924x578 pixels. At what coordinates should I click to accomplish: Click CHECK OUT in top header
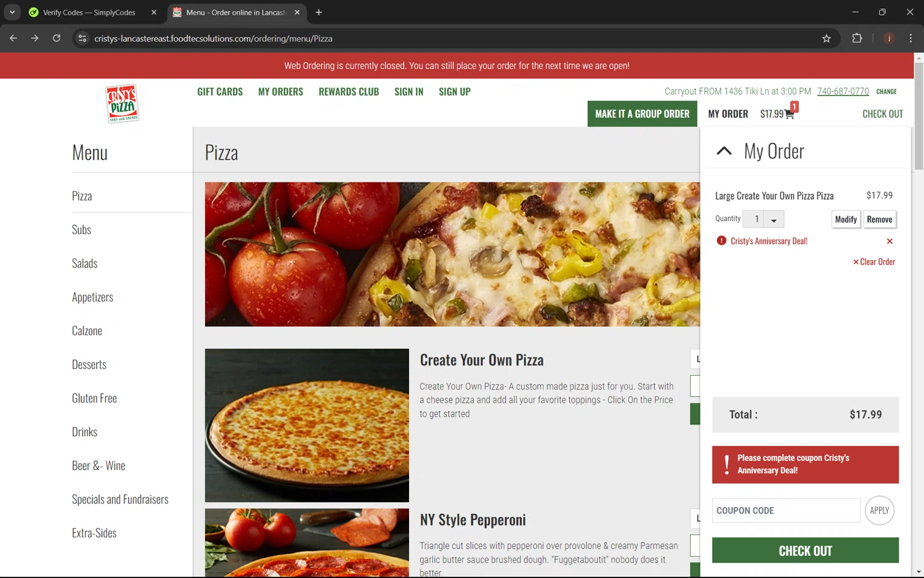click(x=883, y=114)
